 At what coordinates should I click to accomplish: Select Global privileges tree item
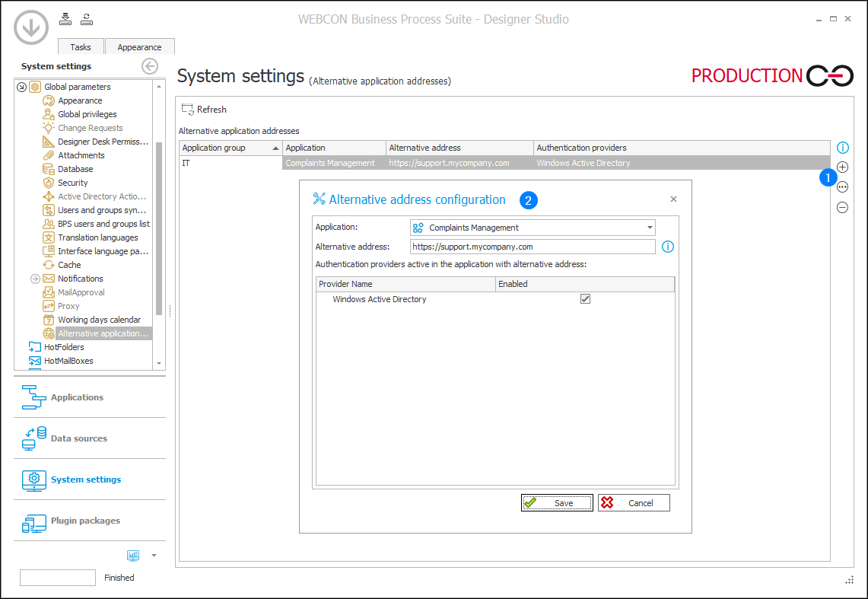pos(87,114)
